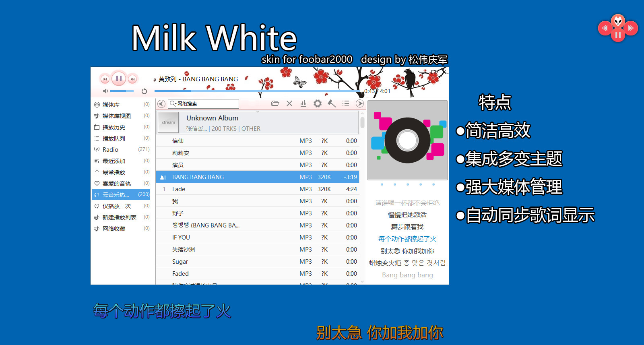Click the X remove icon in toolbar
This screenshot has width=644, height=345.
point(289,103)
